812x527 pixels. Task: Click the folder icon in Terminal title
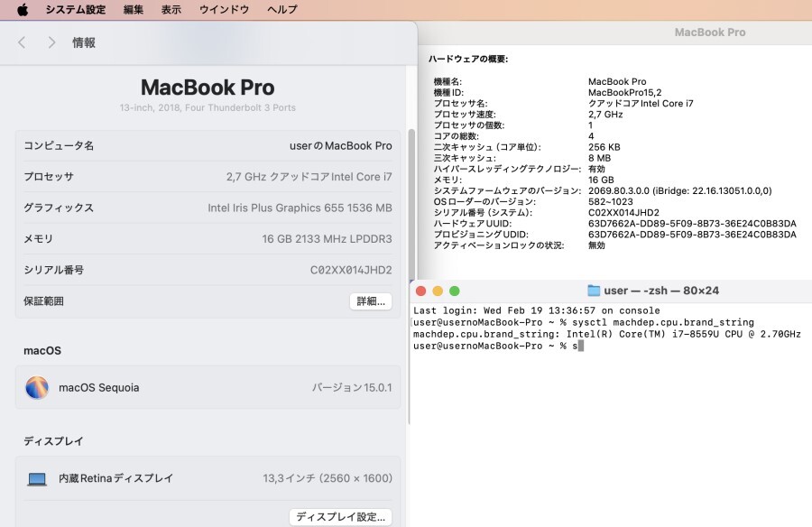594,291
